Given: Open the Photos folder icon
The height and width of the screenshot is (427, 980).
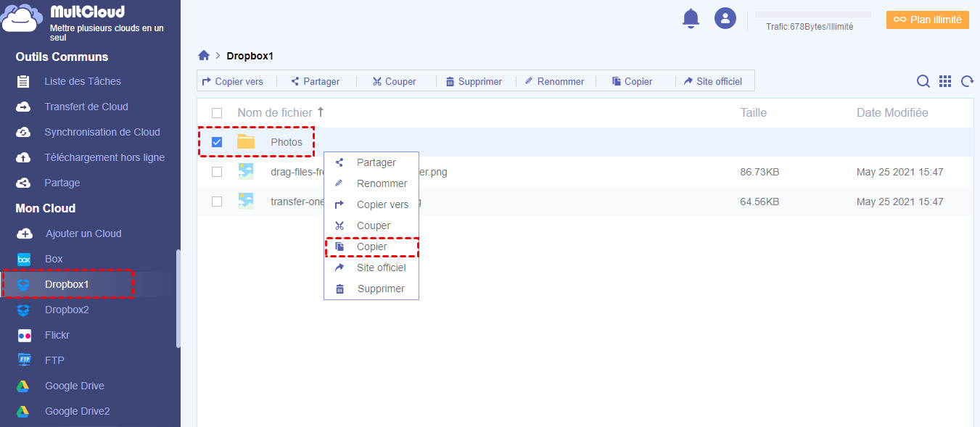Looking at the screenshot, I should (x=246, y=142).
